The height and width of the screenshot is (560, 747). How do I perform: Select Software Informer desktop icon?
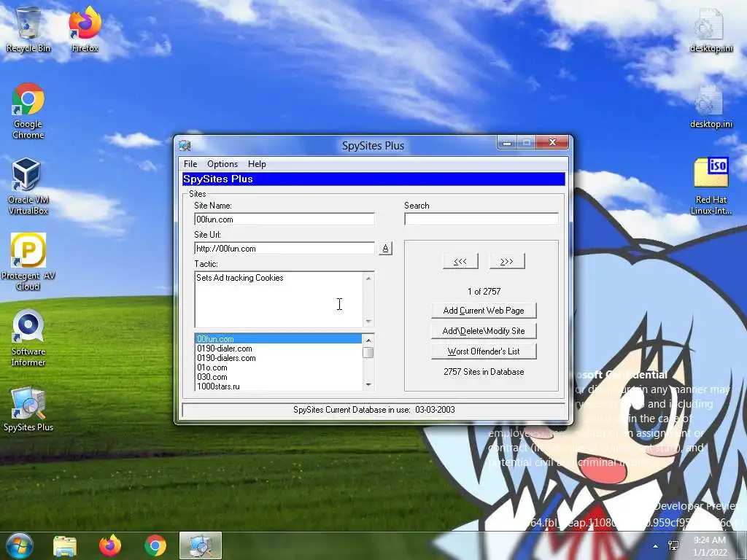(x=28, y=338)
